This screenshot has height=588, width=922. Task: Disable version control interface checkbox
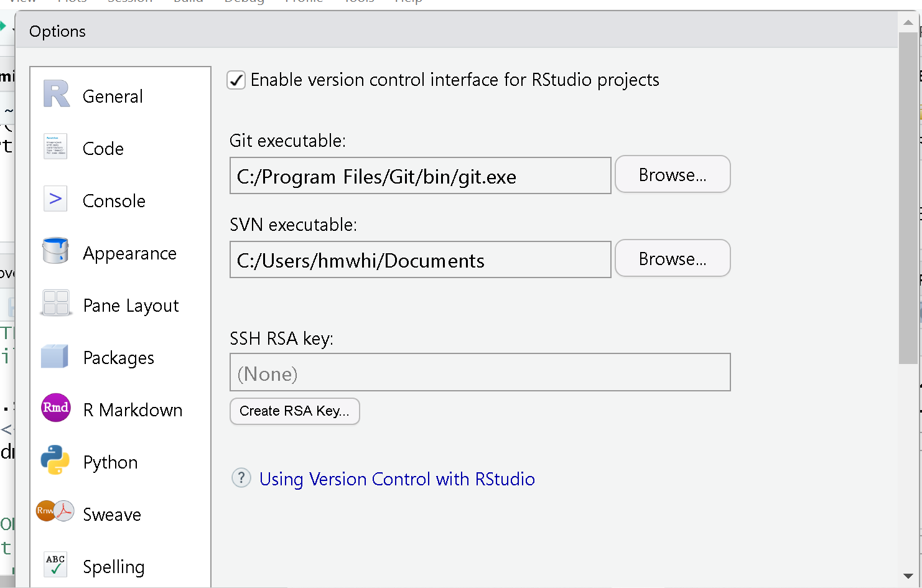(x=236, y=80)
